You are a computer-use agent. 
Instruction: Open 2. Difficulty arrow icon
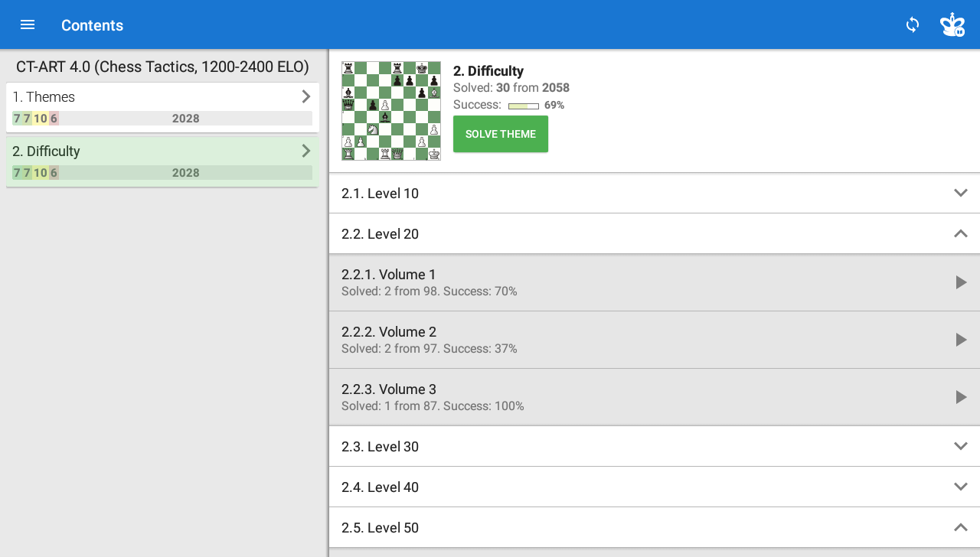[x=305, y=151]
